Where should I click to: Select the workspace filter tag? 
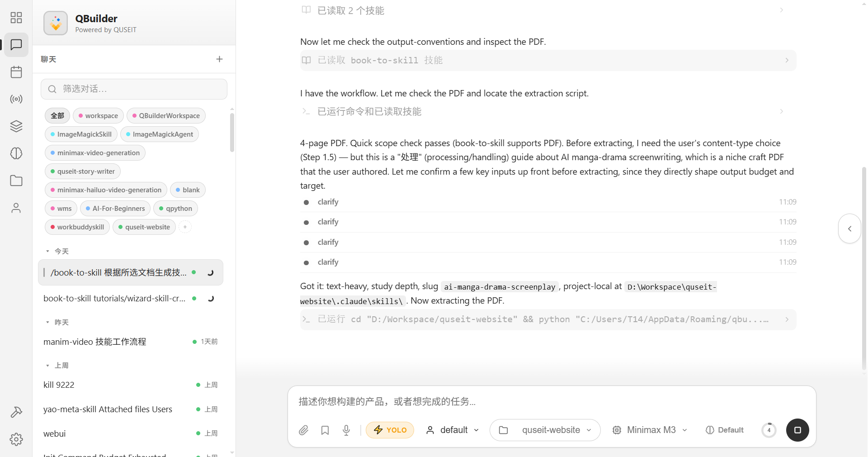click(x=98, y=116)
